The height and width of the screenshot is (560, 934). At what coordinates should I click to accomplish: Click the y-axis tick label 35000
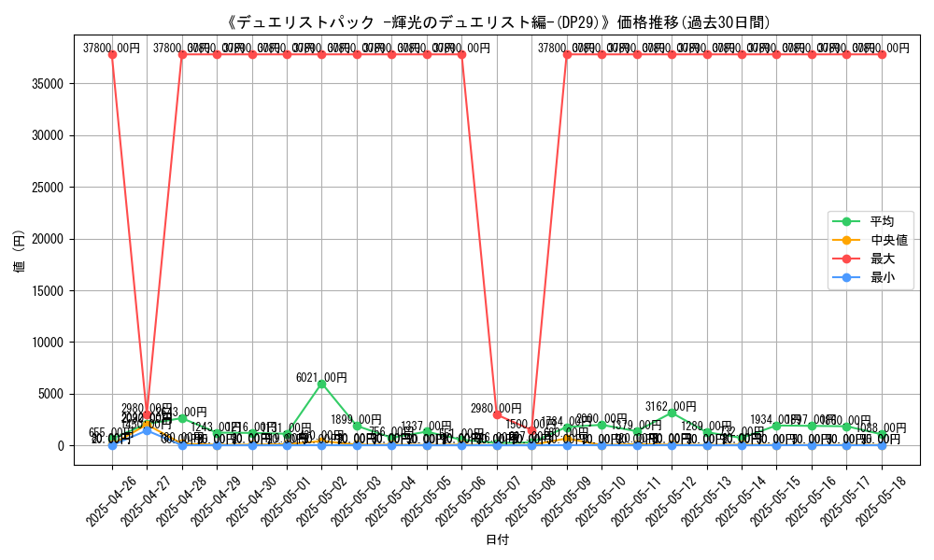coord(49,84)
